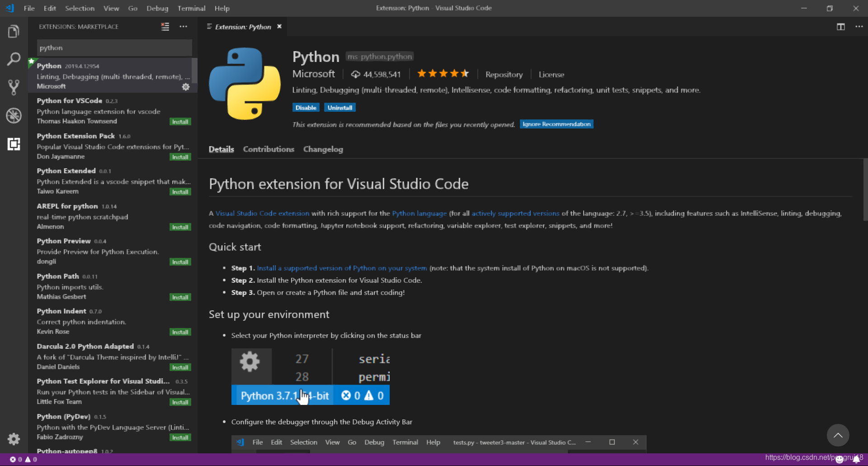Select the Extensions icon in the activity bar
Image resolution: width=868 pixels, height=466 pixels.
[14, 144]
